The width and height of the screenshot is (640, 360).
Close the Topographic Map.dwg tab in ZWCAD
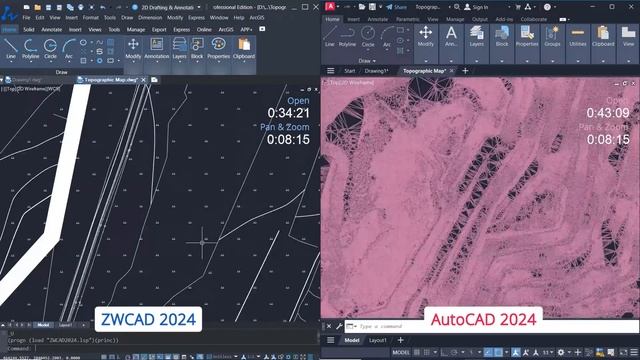(x=143, y=80)
